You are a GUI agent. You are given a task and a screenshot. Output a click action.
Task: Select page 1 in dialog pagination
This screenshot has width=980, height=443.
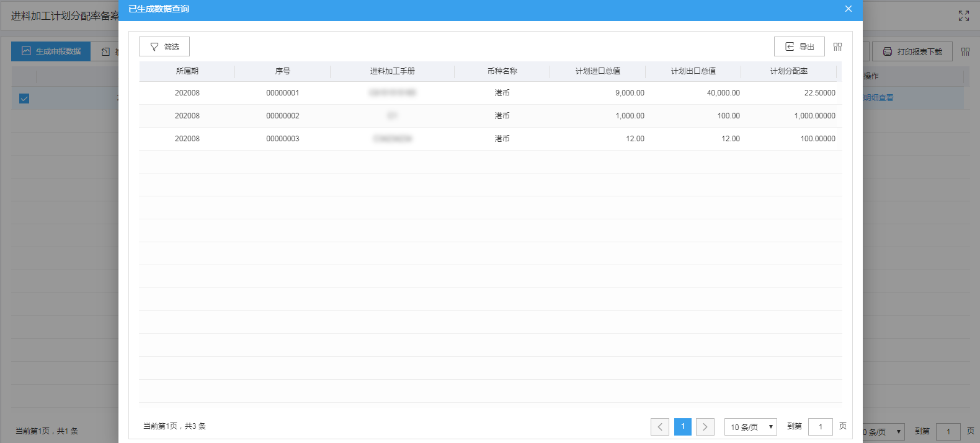click(682, 427)
